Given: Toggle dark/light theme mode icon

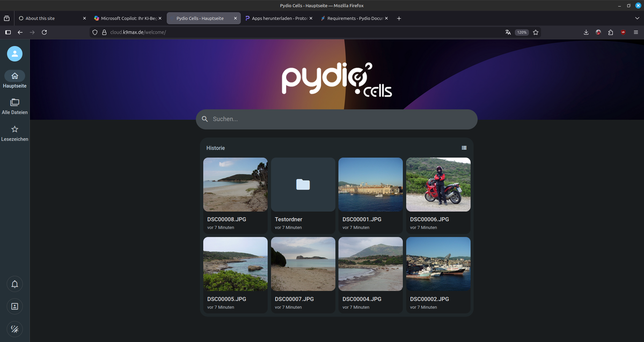Looking at the screenshot, I should pos(14,329).
